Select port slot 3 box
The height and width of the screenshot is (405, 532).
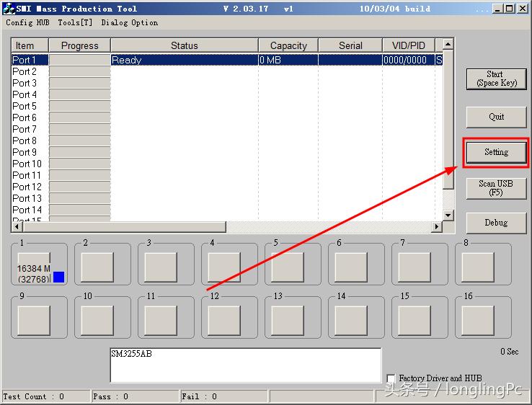coord(161,267)
